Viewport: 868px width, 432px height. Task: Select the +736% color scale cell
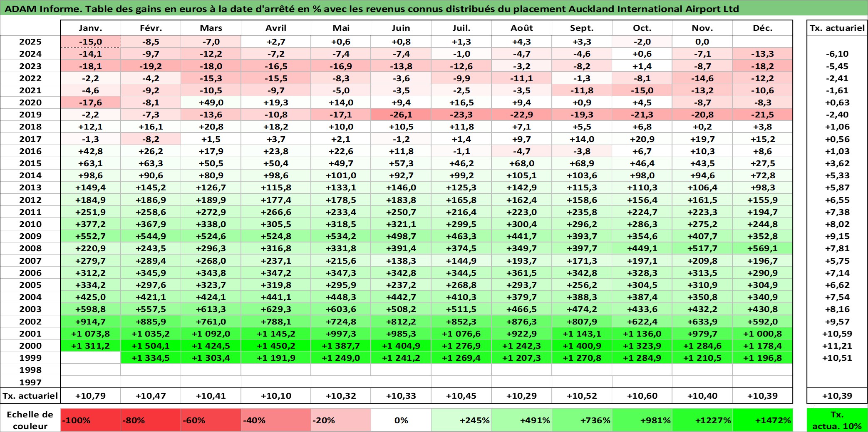point(582,420)
